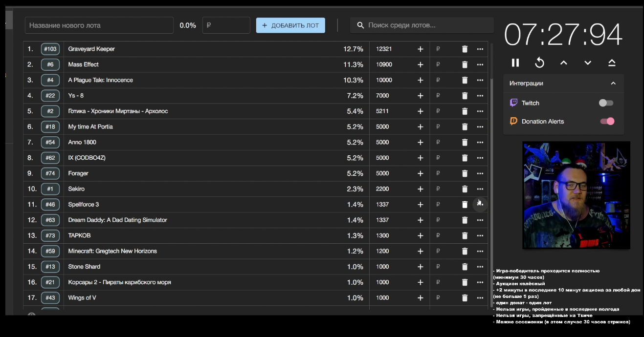Viewport: 644px width, 337px height.
Task: Select the lot name Minecraft: Gregtech New Horizons
Action: pyautogui.click(x=112, y=251)
